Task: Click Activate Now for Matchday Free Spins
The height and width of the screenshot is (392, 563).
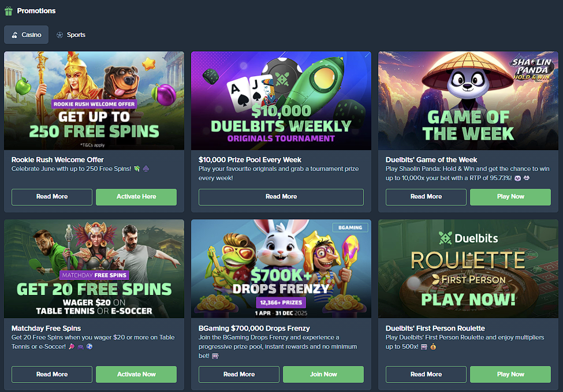Action: [136, 374]
